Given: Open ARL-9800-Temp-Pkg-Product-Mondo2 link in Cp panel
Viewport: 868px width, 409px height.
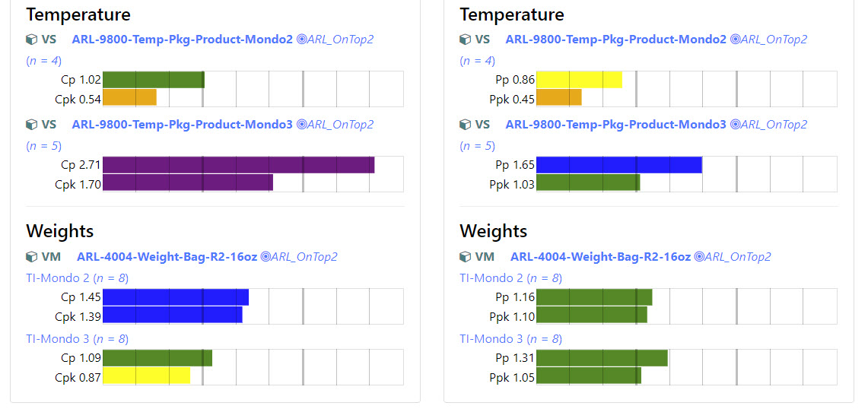Looking at the screenshot, I should pyautogui.click(x=182, y=40).
